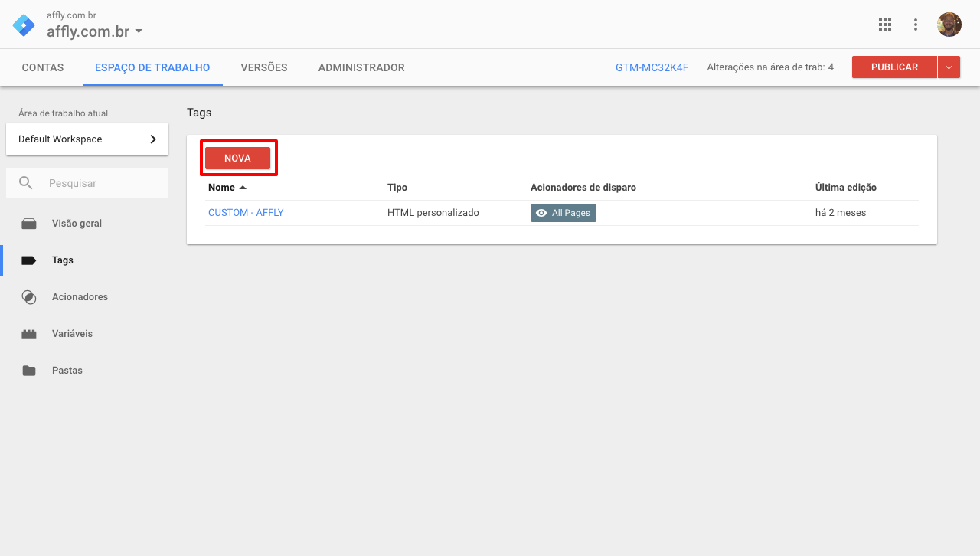
Task: Open the Default Workspace selector
Action: point(87,139)
